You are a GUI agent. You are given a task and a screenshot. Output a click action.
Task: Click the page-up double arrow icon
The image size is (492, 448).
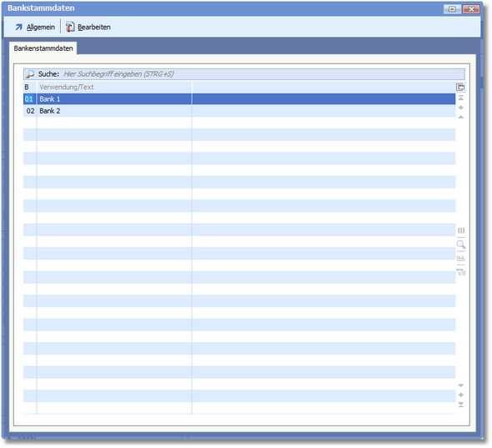[460, 108]
